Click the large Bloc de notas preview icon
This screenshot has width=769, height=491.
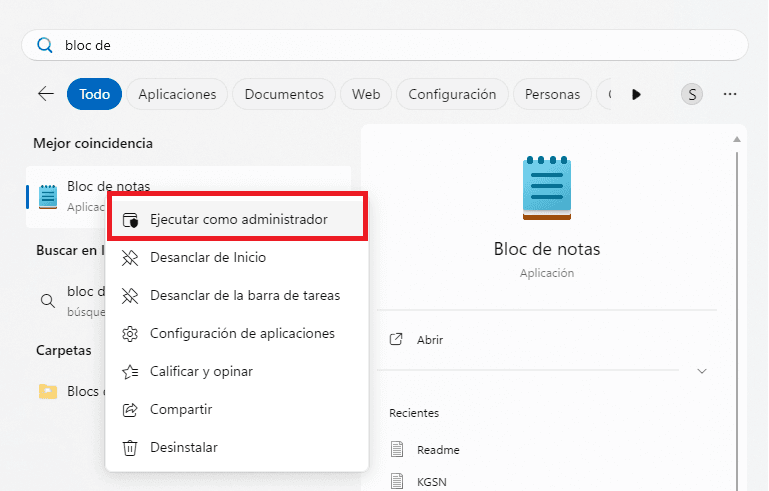pyautogui.click(x=547, y=187)
